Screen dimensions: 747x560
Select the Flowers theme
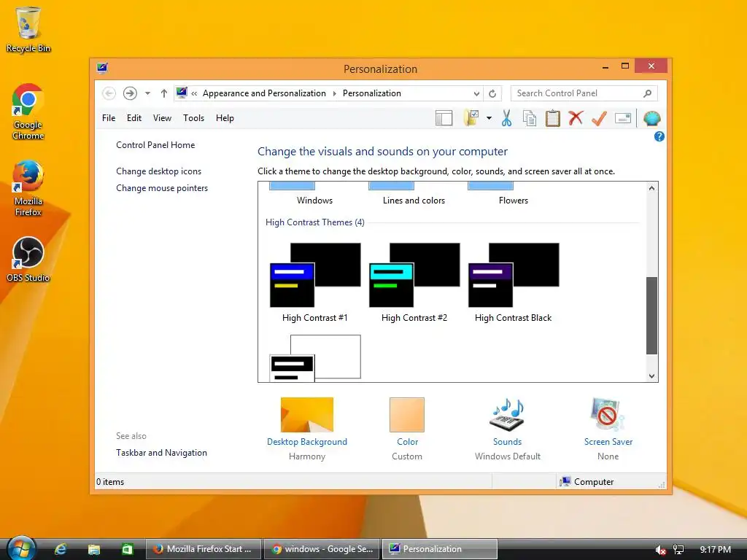(x=513, y=201)
